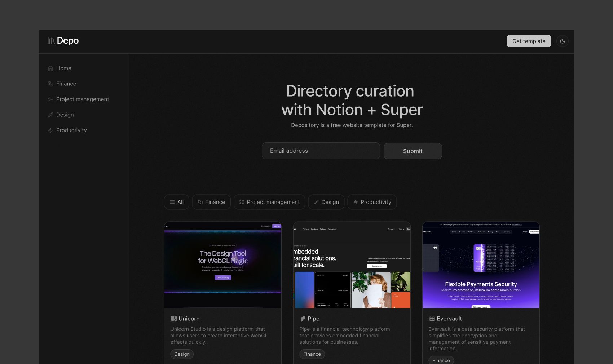Select the Productivity filter tab
The width and height of the screenshot is (613, 364).
[372, 202]
